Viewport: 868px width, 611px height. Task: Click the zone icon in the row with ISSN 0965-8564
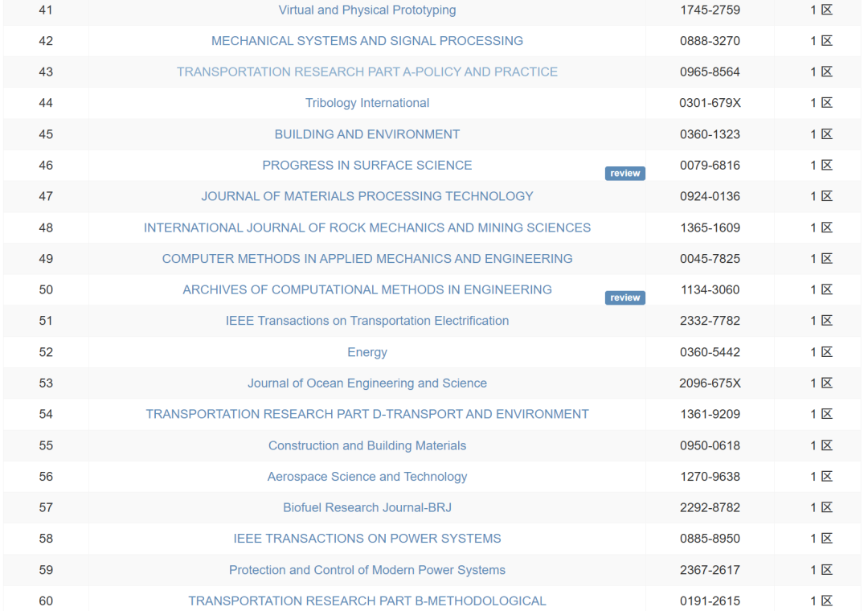click(x=826, y=72)
